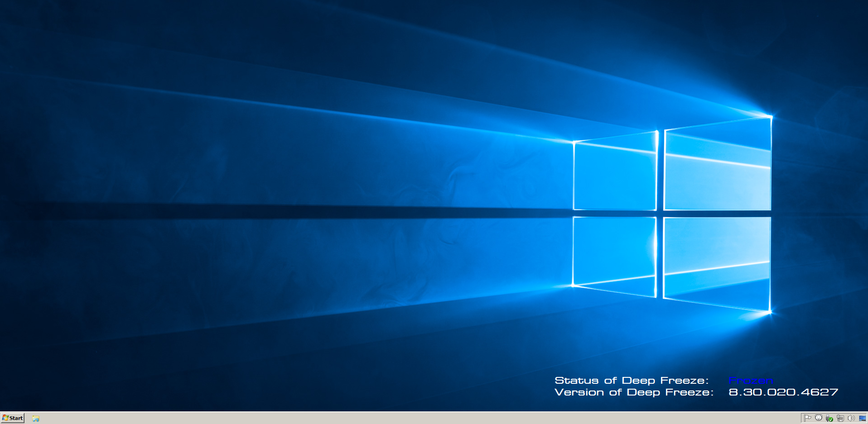The image size is (868, 424).
Task: Click the version number 8.30.020.4627
Action: [783, 392]
